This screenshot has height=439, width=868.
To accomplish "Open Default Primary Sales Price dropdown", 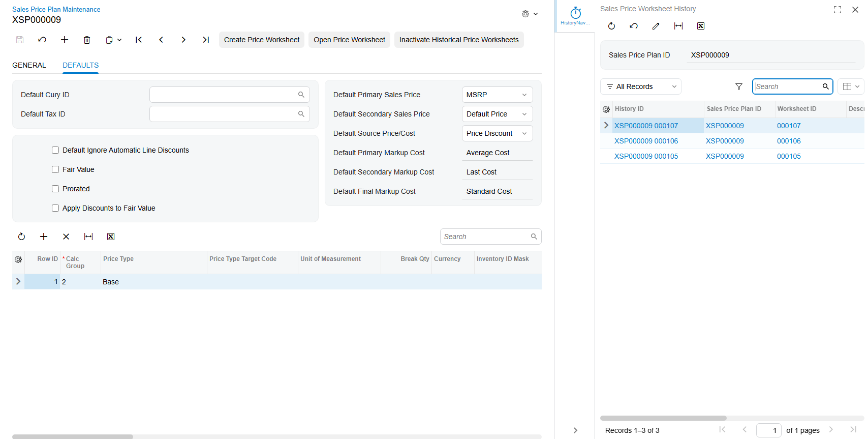I will click(x=497, y=95).
